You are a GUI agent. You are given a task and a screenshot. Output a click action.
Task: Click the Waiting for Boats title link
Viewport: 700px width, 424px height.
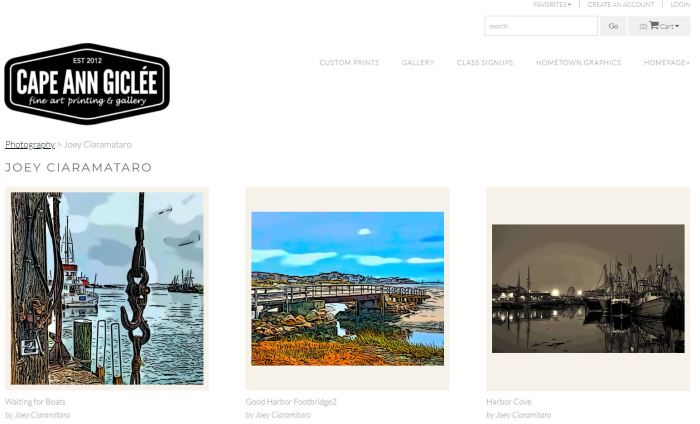pos(35,402)
